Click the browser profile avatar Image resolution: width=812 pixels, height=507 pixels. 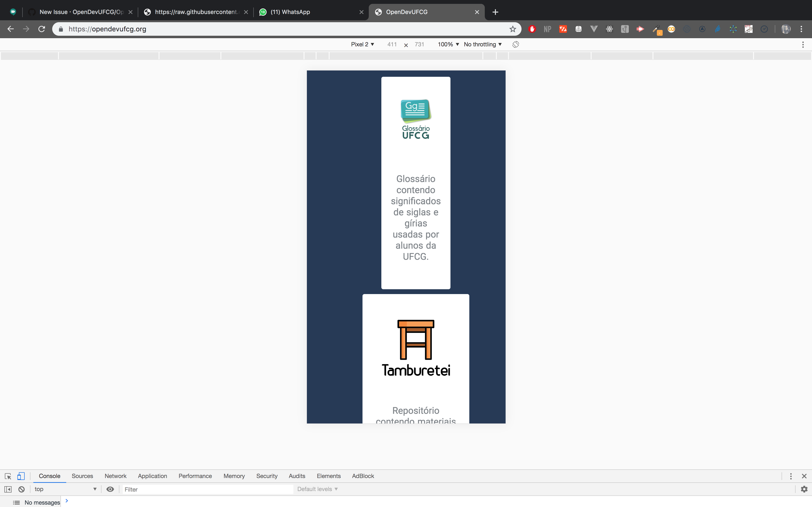pyautogui.click(x=786, y=29)
